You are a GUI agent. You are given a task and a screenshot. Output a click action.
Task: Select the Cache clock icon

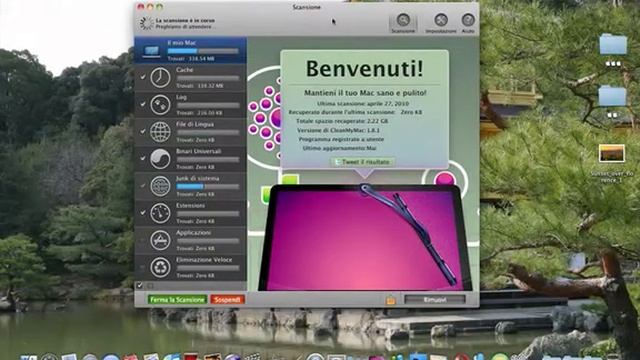(x=160, y=77)
